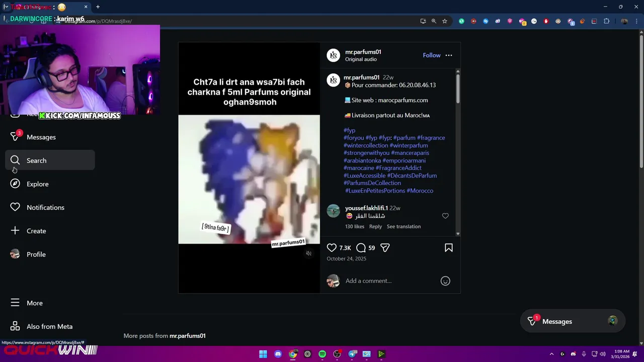This screenshot has width=644, height=362.
Task: Open comments via speech bubble icon
Action: [361, 247]
